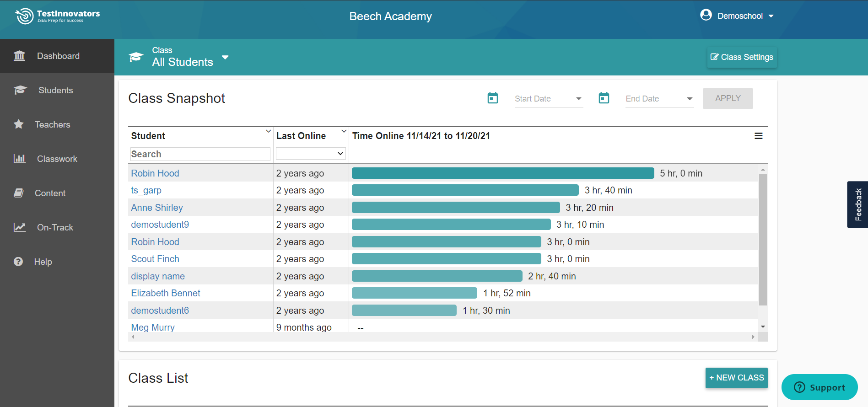The image size is (868, 407).
Task: Sort by the Student column arrow
Action: [269, 131]
